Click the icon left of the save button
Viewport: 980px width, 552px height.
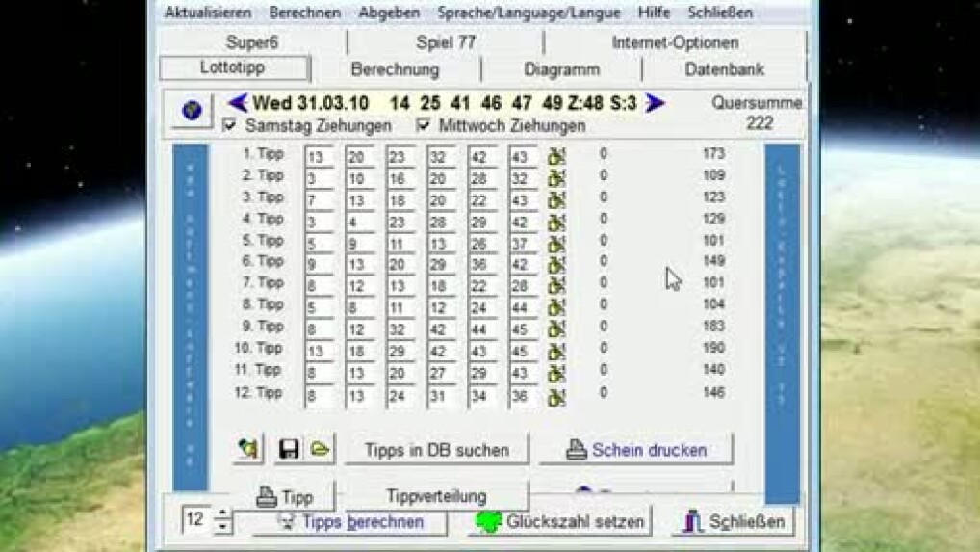click(249, 449)
